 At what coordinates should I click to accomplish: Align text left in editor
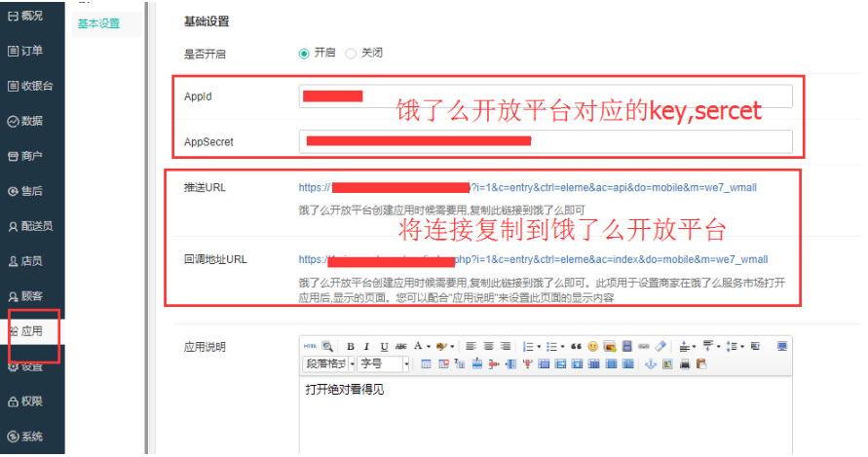(x=471, y=346)
